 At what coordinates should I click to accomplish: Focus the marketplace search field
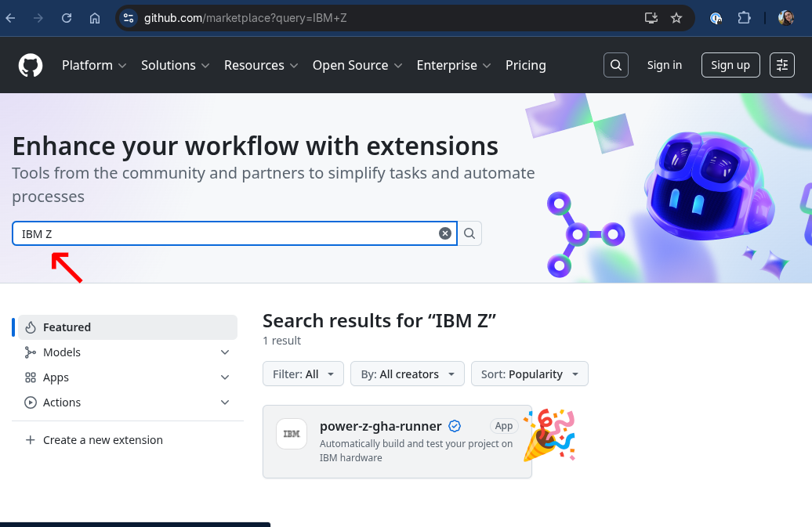click(234, 233)
